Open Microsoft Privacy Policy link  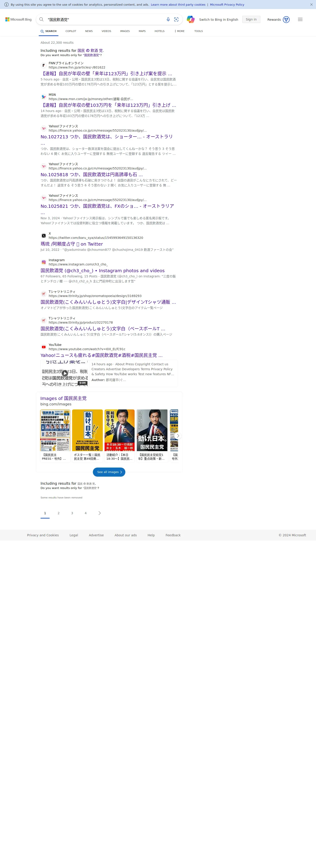227,5
